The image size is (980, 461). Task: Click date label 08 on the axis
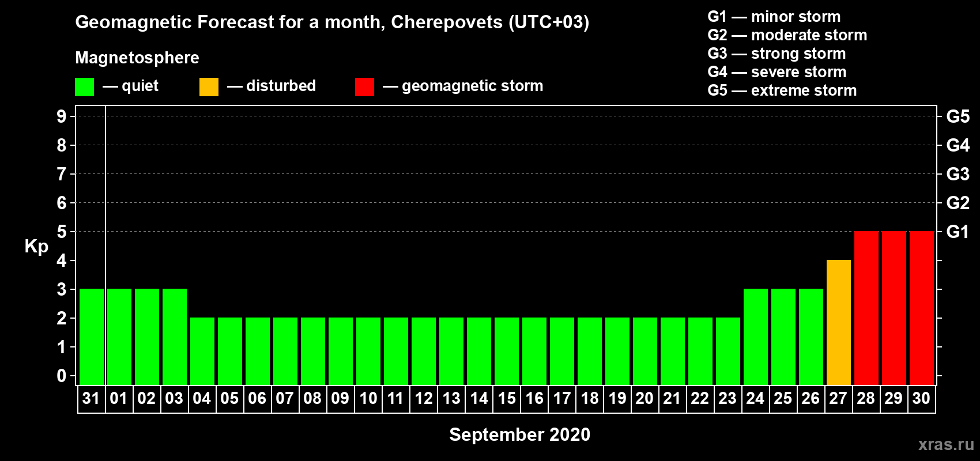pos(312,398)
